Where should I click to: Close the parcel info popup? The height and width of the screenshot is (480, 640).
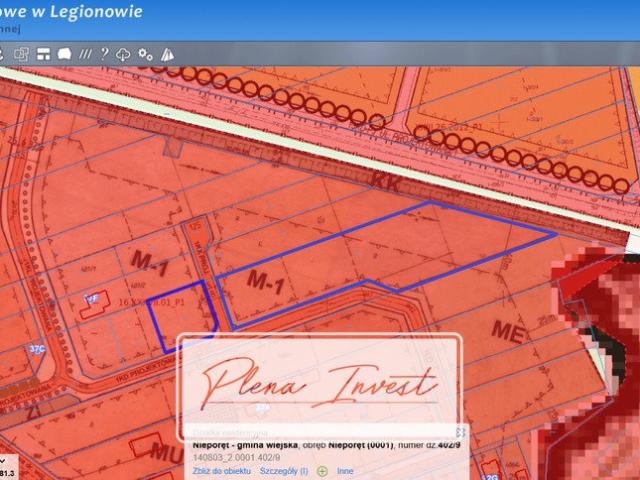coord(460,432)
